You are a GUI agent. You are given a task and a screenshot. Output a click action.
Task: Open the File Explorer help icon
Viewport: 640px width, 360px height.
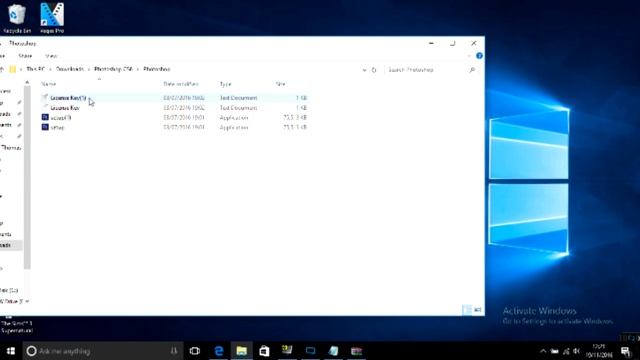point(479,56)
